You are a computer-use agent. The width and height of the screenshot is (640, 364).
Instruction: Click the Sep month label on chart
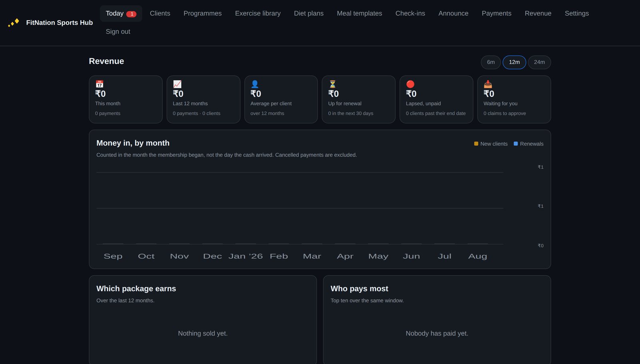(x=113, y=256)
